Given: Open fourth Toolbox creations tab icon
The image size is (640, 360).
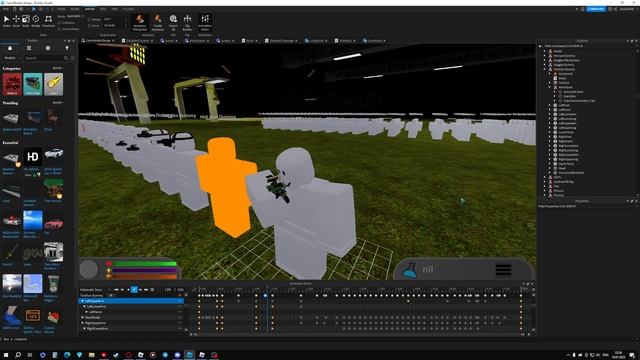Looking at the screenshot, I should [67, 48].
